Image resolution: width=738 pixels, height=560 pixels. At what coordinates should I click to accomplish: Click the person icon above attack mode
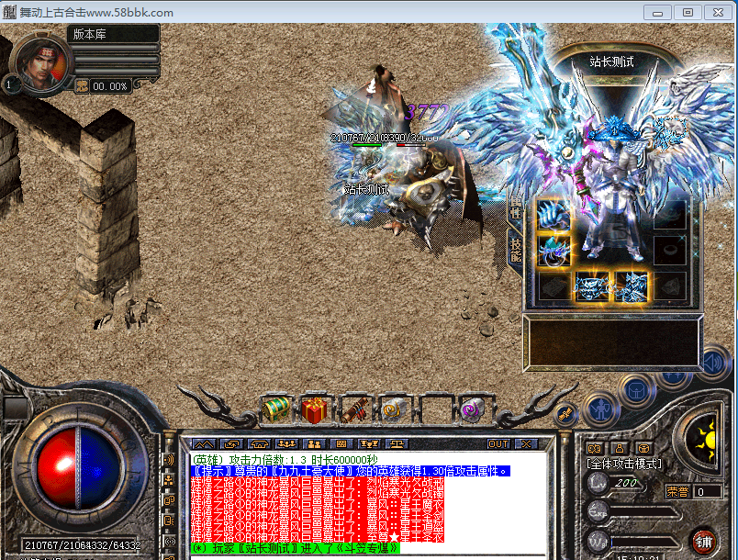[x=620, y=448]
